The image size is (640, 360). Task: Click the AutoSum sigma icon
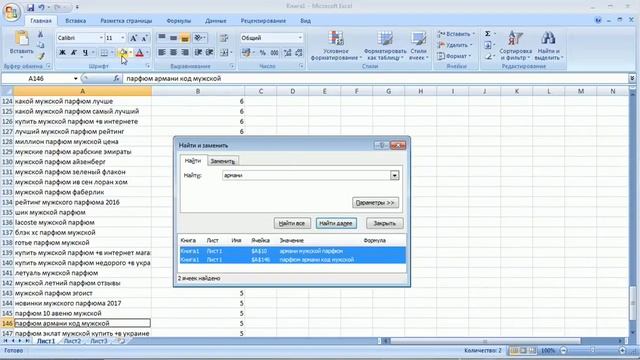(488, 34)
